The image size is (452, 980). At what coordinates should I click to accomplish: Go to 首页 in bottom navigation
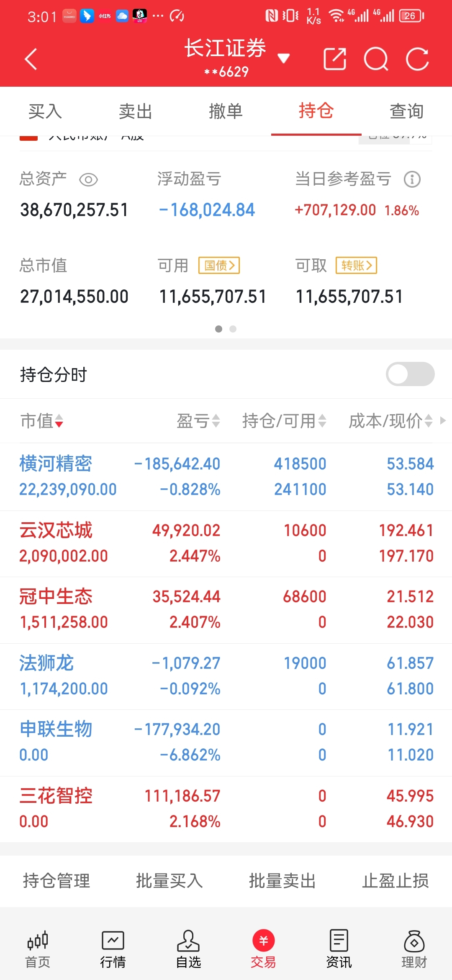coord(38,950)
